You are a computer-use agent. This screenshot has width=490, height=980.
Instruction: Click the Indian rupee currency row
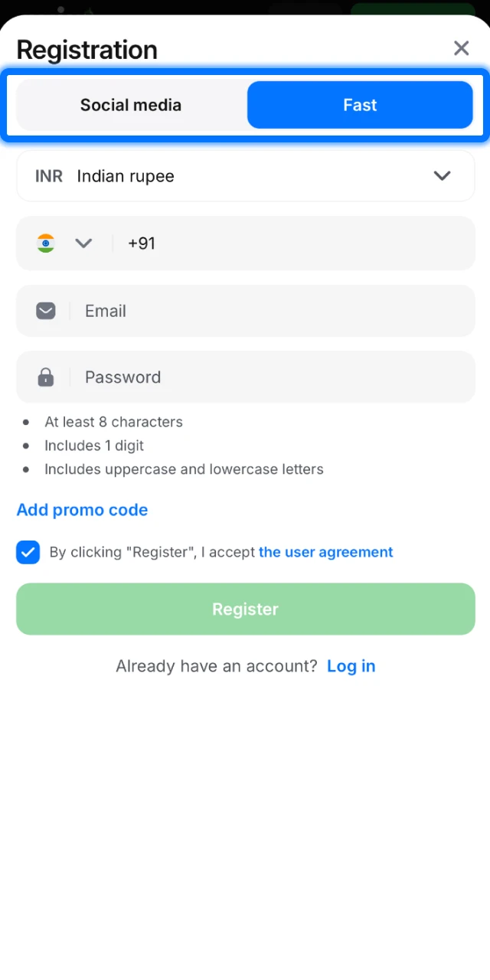pyautogui.click(x=245, y=175)
